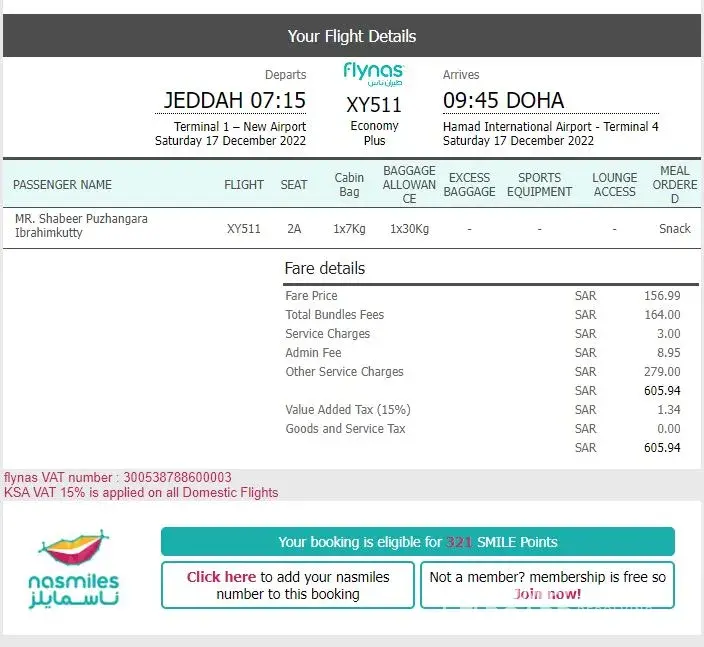Click seat value '2A'
The height and width of the screenshot is (647, 704).
tap(294, 229)
